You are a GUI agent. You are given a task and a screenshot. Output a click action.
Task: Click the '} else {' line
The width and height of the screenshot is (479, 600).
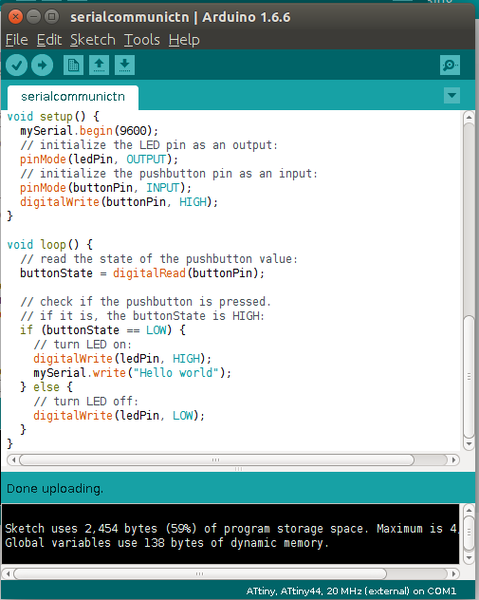coord(46,387)
